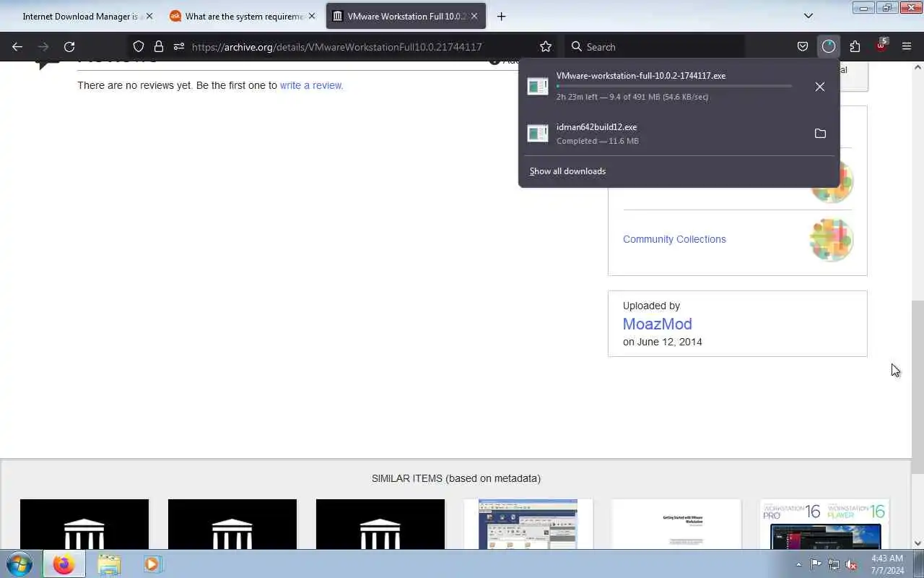Click the idman642build12.exe download entry
Viewport: 924px width, 578px height.
tap(664, 134)
